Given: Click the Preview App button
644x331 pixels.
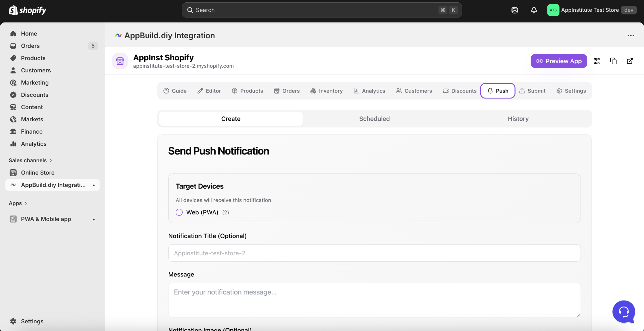Looking at the screenshot, I should 558,61.
